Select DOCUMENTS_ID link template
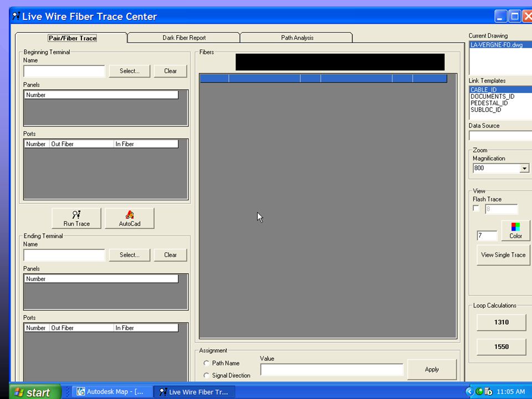 pyautogui.click(x=500, y=96)
